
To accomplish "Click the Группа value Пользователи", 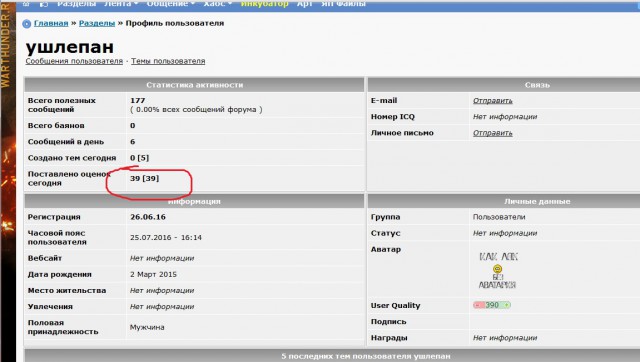I will click(x=499, y=217).
